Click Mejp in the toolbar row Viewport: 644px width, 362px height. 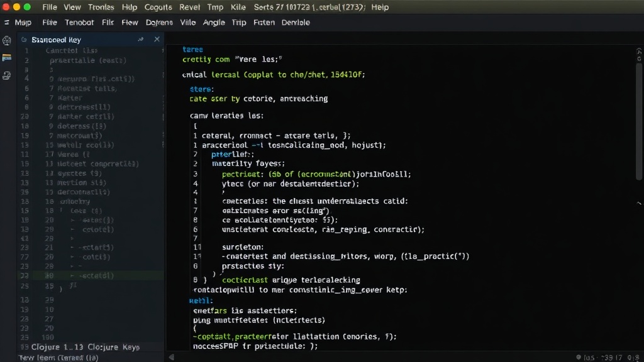click(x=23, y=23)
